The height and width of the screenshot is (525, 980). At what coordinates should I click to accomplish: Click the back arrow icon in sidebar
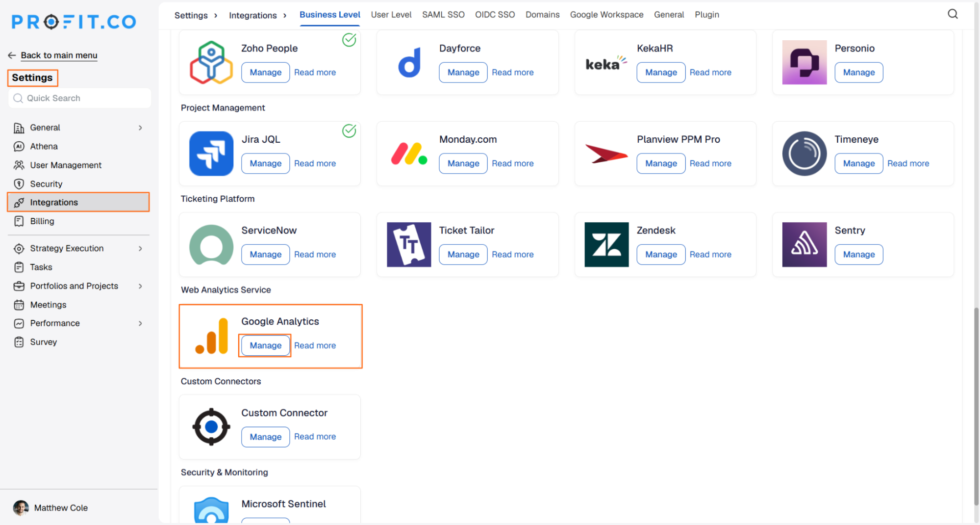click(x=12, y=55)
